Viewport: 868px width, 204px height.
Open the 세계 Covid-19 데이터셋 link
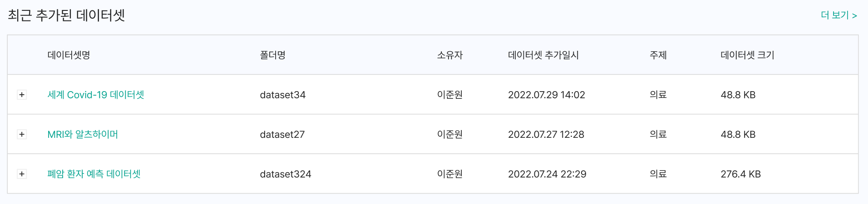[96, 95]
